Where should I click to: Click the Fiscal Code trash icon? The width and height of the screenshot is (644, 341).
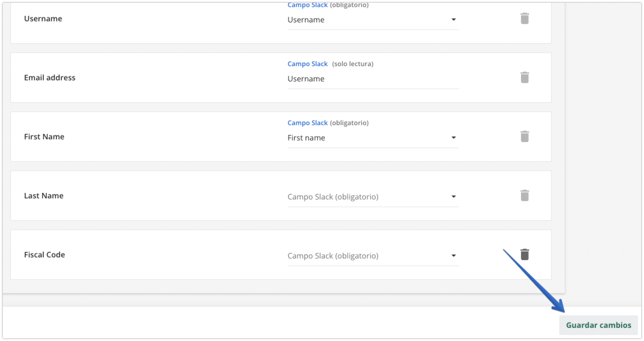(524, 255)
